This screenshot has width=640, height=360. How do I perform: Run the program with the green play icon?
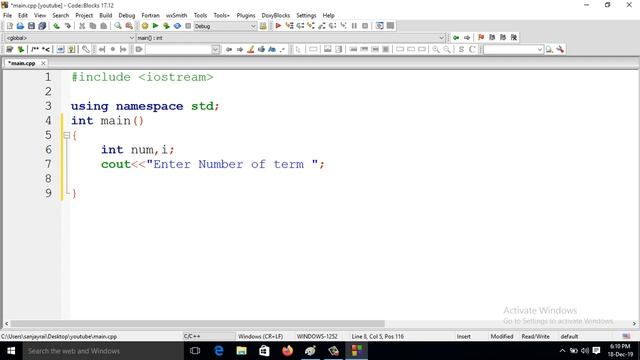point(155,26)
